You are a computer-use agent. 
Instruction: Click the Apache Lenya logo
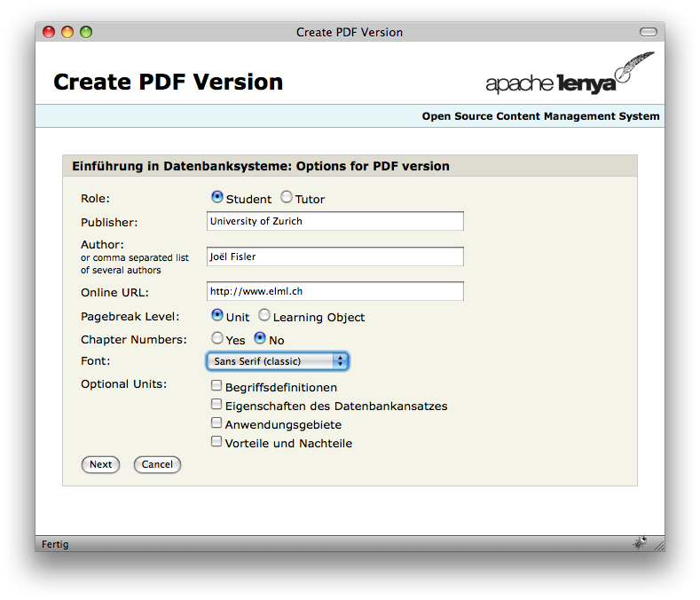pos(570,74)
